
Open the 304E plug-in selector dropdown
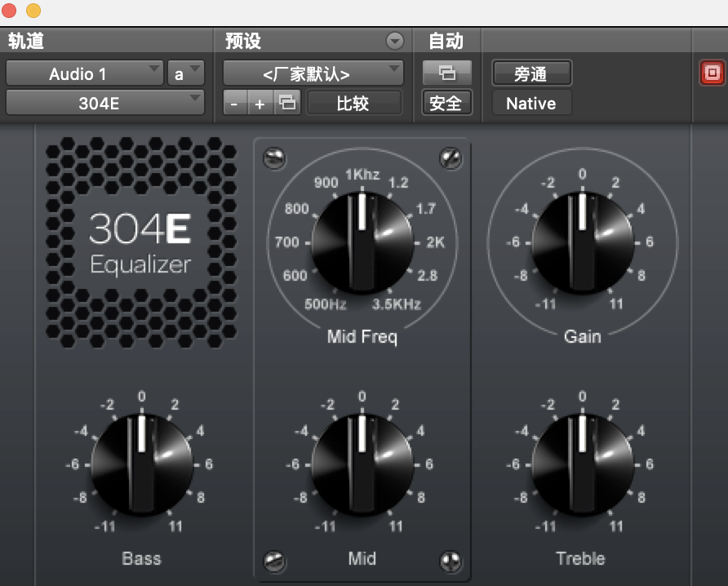click(x=105, y=103)
